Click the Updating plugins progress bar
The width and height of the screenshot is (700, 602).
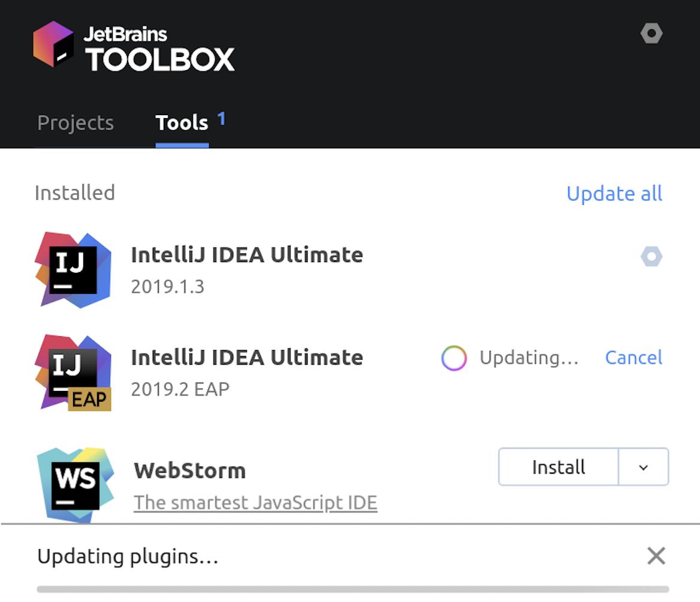pos(352,589)
